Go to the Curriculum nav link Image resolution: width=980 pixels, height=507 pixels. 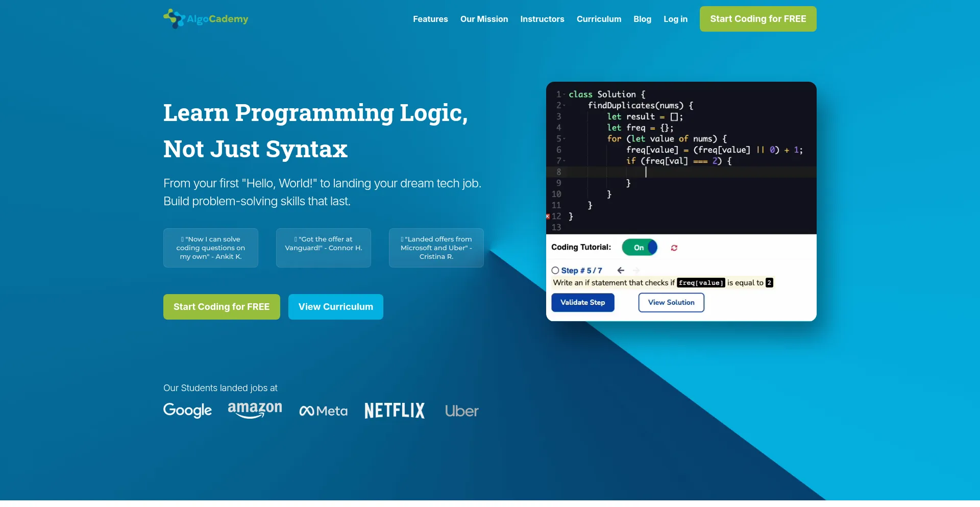pyautogui.click(x=599, y=19)
